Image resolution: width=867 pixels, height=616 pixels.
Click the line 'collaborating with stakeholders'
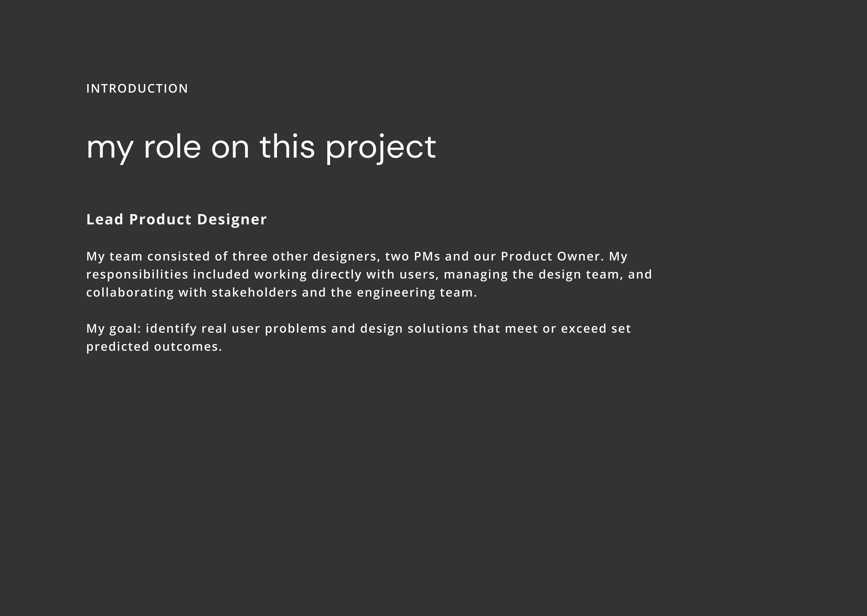click(x=281, y=293)
